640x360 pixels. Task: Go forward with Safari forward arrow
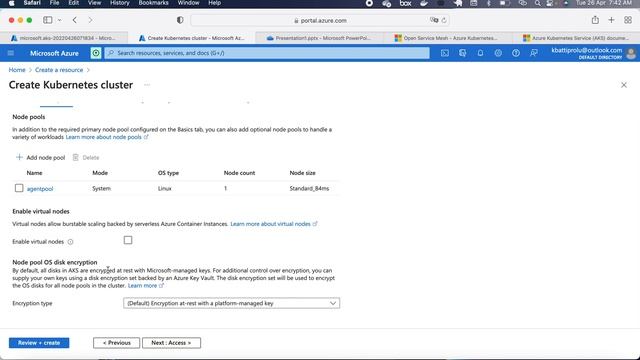click(x=90, y=20)
